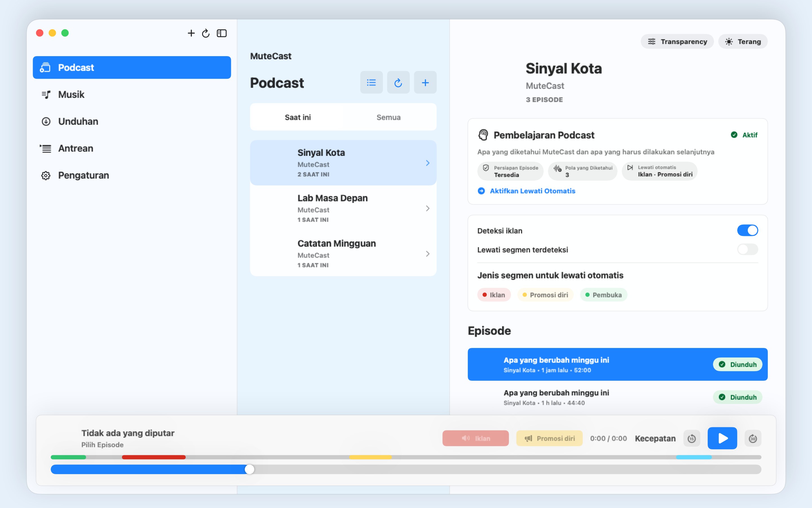Toggle the Promosi diri segment type chip

545,295
